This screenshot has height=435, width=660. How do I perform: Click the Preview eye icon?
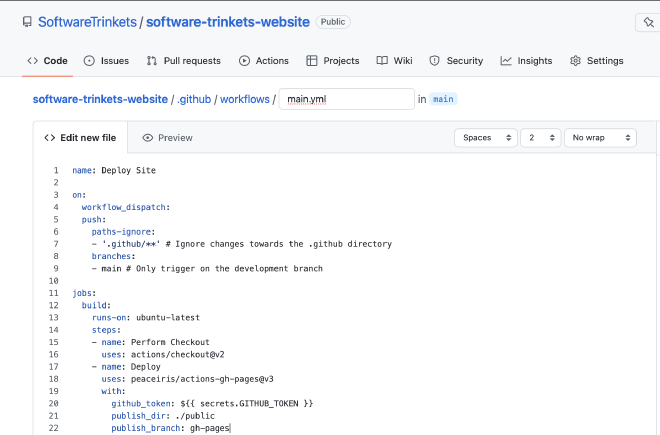148,138
